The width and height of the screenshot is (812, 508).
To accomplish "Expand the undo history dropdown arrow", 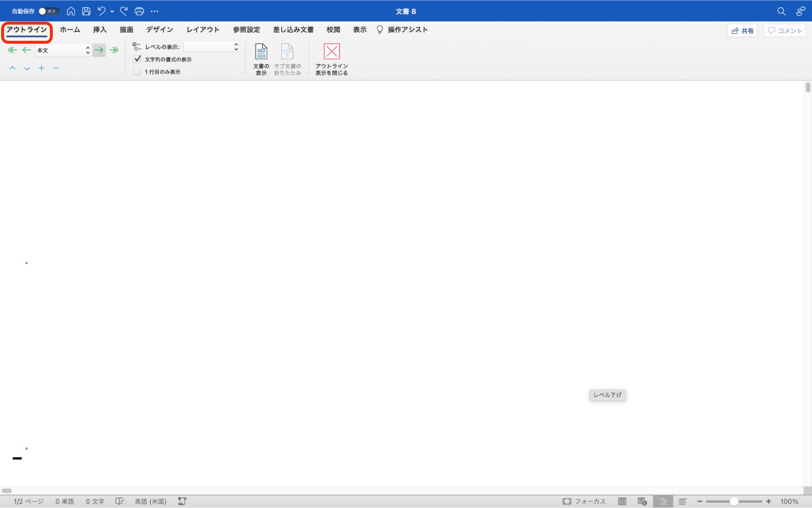I will (x=112, y=11).
